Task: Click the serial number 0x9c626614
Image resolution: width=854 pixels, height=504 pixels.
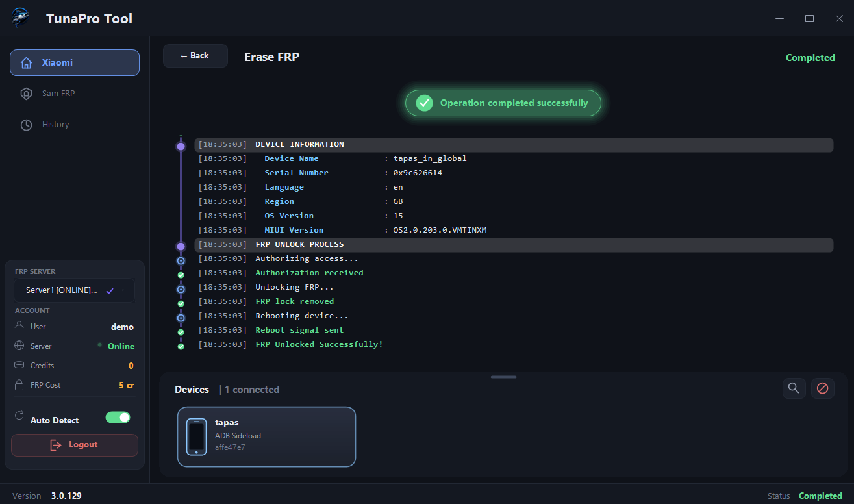Action: coord(418,173)
